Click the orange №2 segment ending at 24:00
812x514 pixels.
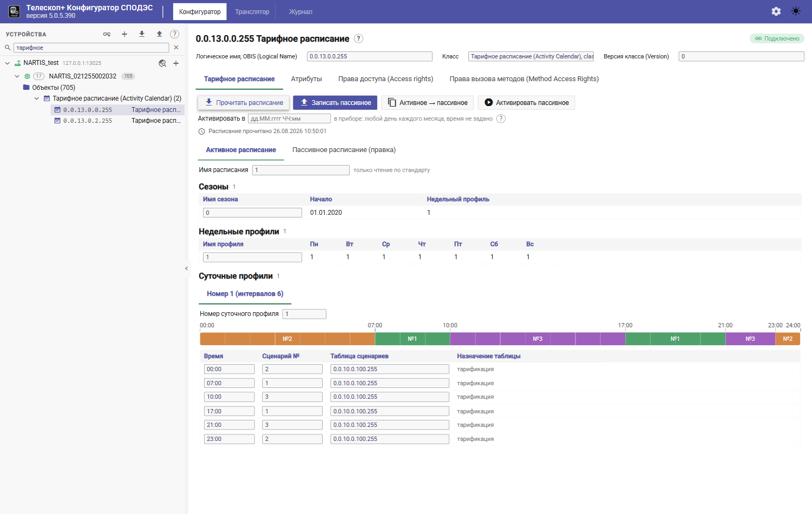point(788,339)
